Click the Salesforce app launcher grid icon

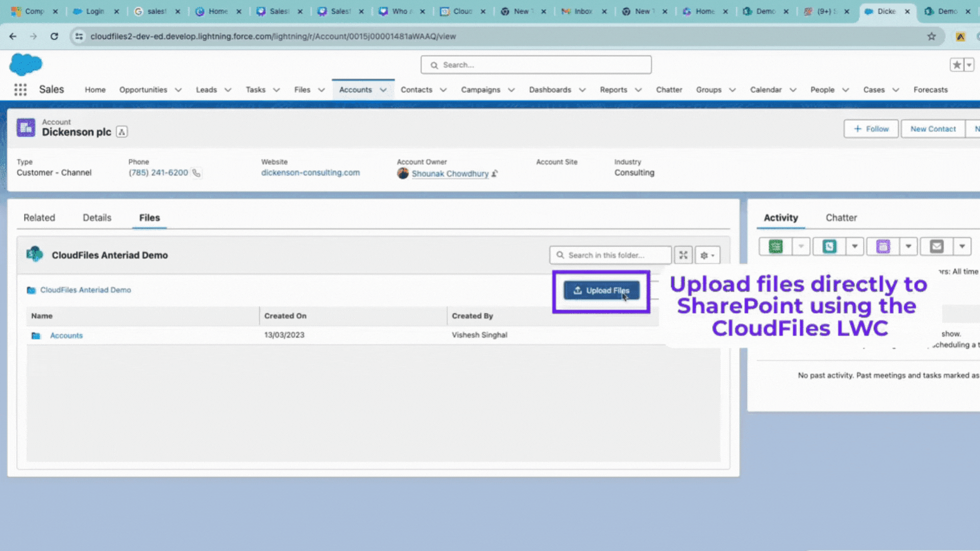pos(19,89)
